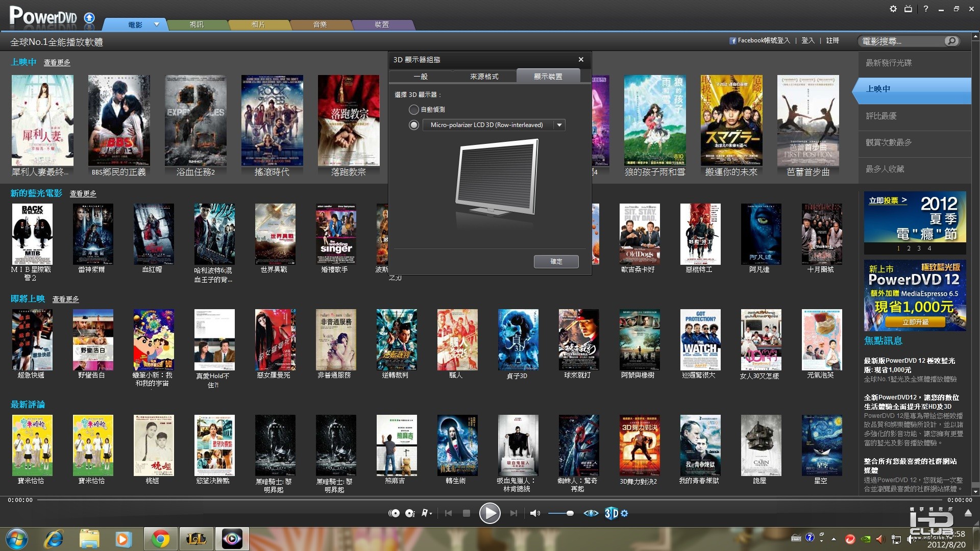Open the 音樂 tab
Screen dimensions: 980x551
click(320, 24)
